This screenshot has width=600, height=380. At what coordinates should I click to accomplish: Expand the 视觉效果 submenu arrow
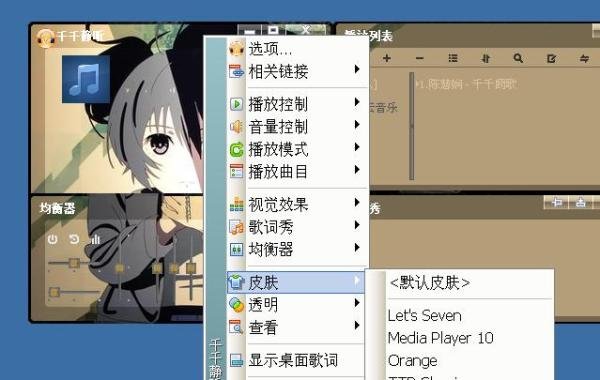[357, 202]
